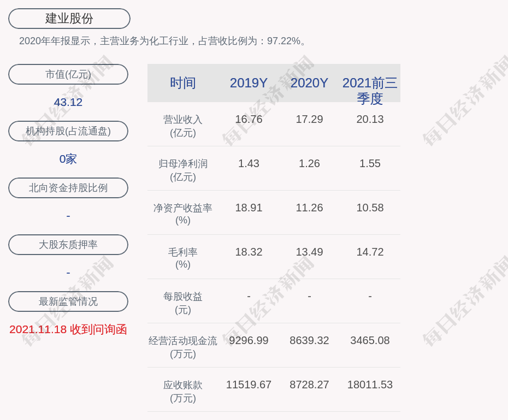508x420 pixels.
Task: Select the 大股东质押率 pill
Action: pos(68,245)
